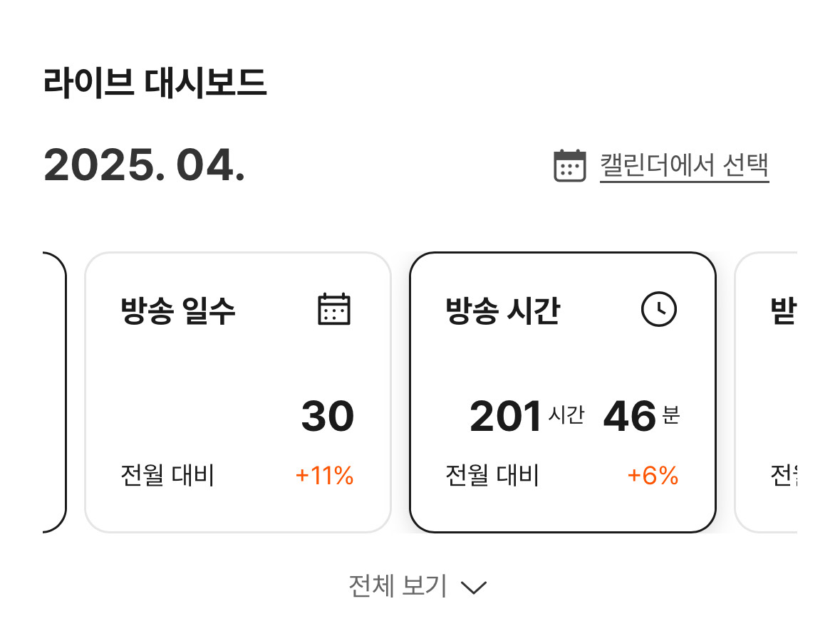This screenshot has width=840, height=631.
Task: Click the 방송 시간 card title
Action: pos(502,310)
